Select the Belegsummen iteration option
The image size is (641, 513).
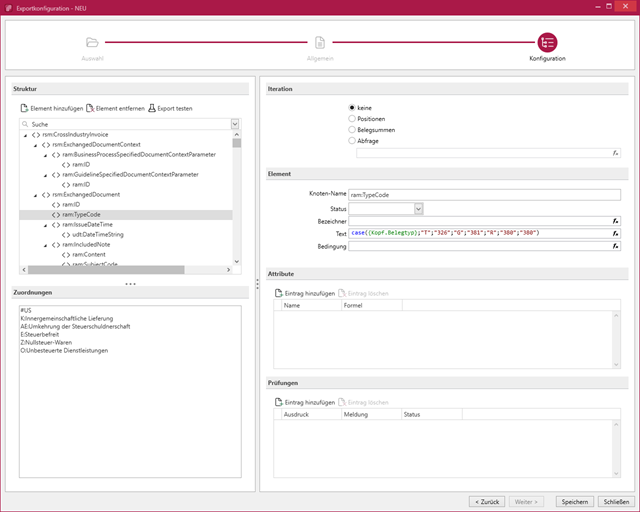(352, 130)
